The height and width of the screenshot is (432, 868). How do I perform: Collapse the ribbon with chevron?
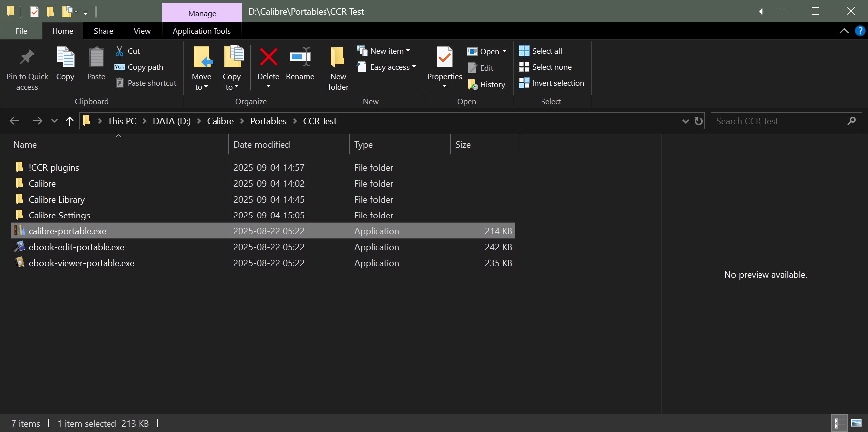[x=844, y=31]
